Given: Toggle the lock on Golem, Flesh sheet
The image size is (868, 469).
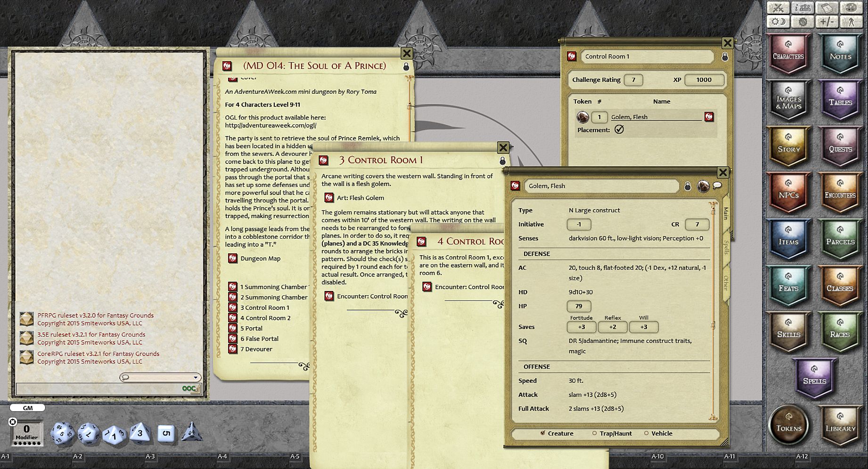Looking at the screenshot, I should (688, 186).
